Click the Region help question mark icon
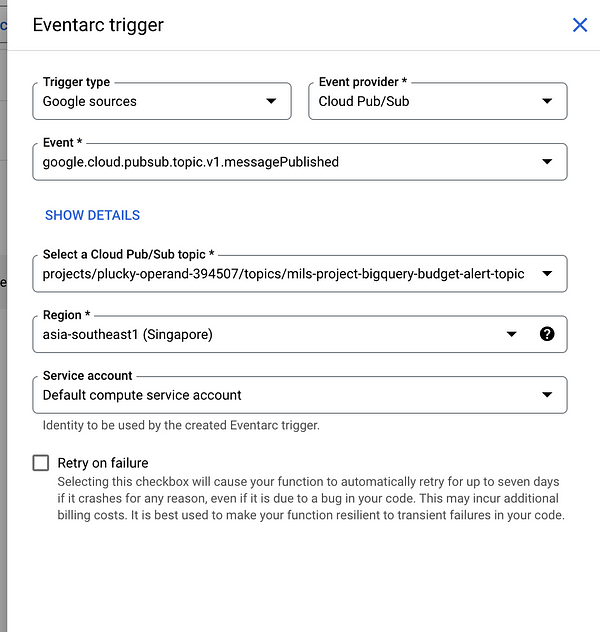 tap(547, 334)
